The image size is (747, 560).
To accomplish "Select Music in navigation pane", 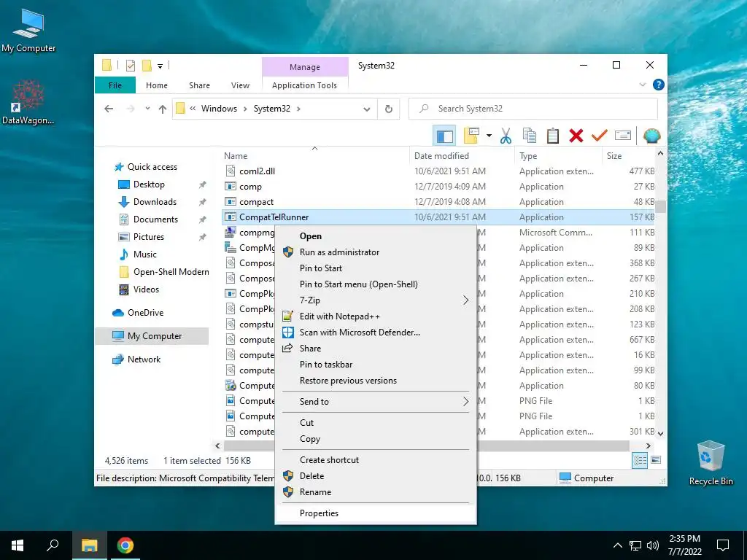I will [x=145, y=254].
